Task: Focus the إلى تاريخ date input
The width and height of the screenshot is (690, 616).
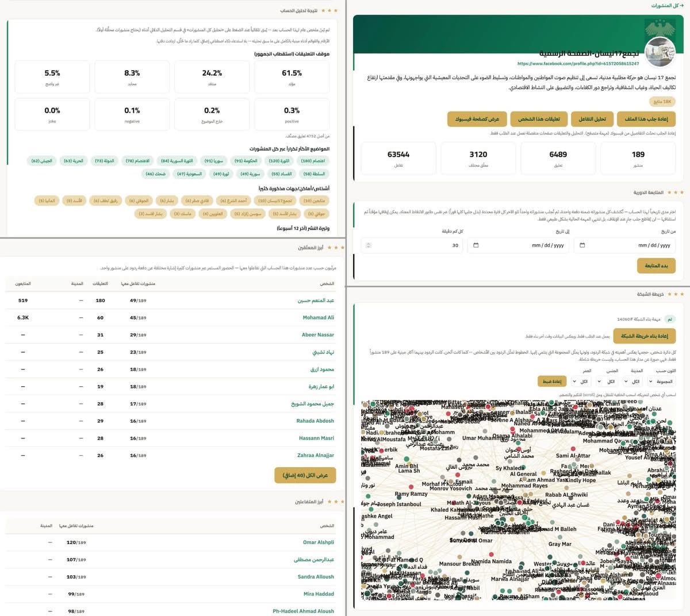Action: tap(518, 245)
